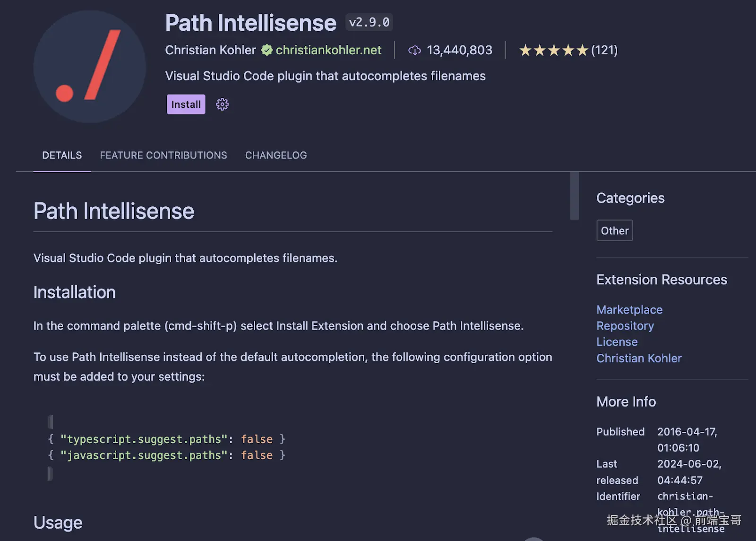This screenshot has width=756, height=541.
Task: Install the Path Intellisense extension
Action: (186, 105)
